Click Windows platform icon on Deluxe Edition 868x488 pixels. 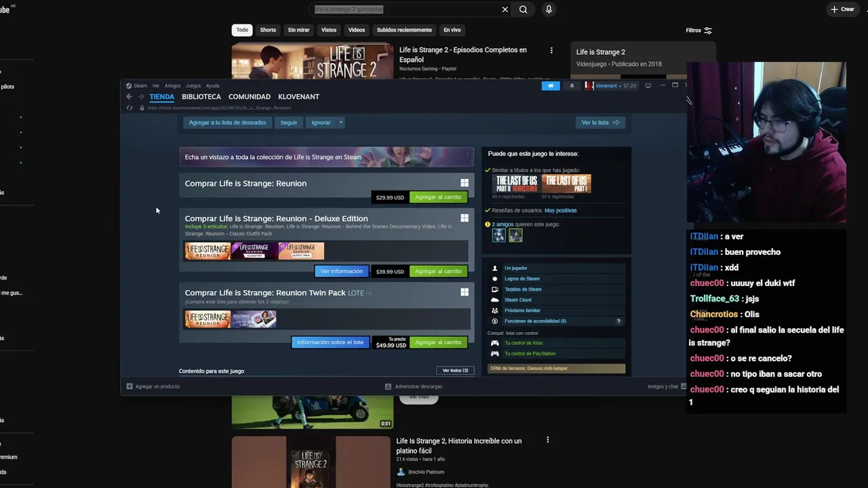(465, 218)
